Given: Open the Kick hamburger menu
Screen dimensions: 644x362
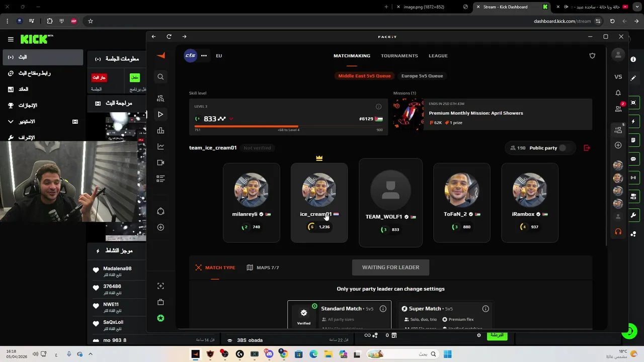Looking at the screenshot, I should [11, 39].
